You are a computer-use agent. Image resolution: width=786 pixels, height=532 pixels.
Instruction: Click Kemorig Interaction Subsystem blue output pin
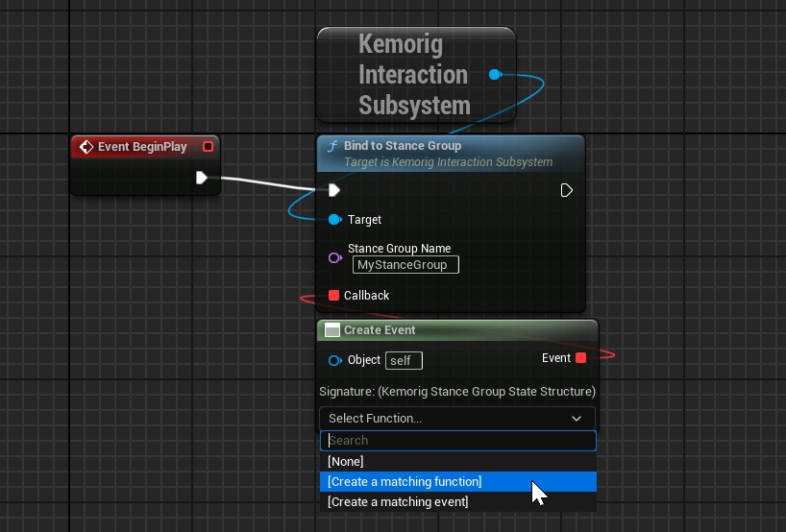(x=494, y=75)
